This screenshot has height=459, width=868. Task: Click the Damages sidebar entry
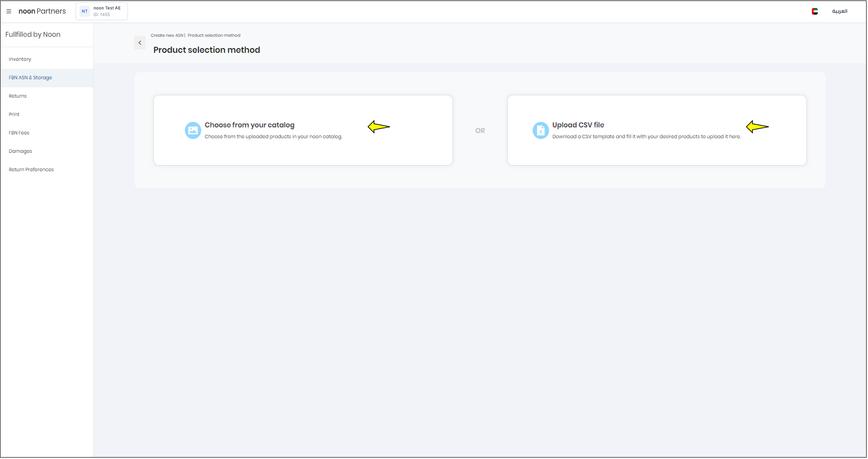(x=20, y=150)
